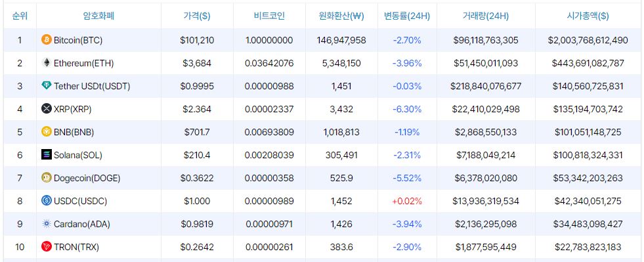Click the 원화환산(₩) column header
The image size is (644, 262).
tap(341, 16)
